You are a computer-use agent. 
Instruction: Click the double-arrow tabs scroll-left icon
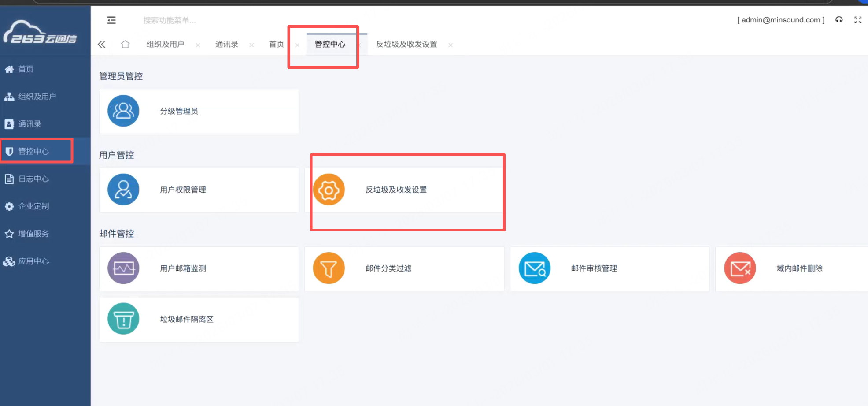pyautogui.click(x=102, y=44)
